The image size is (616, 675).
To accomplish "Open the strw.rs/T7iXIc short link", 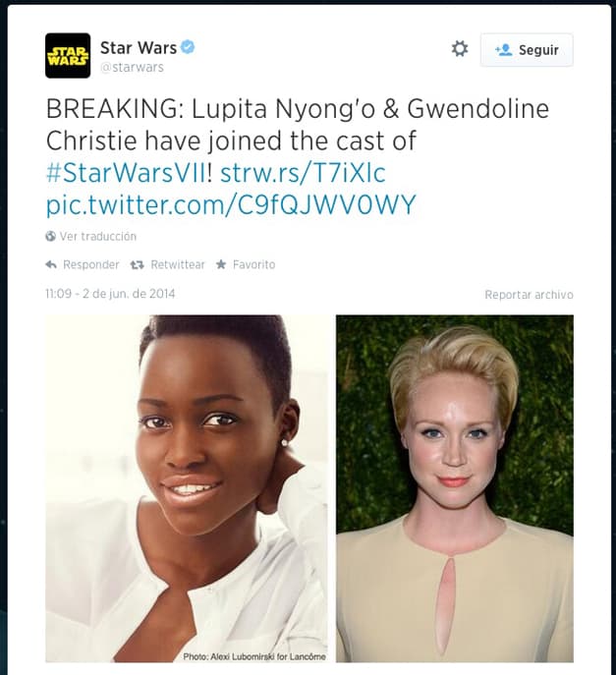I will click(x=303, y=173).
